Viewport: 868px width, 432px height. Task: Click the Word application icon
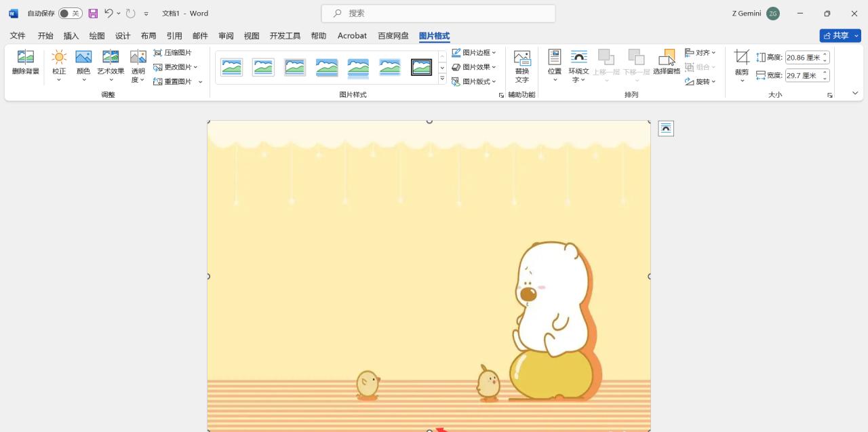pyautogui.click(x=14, y=14)
